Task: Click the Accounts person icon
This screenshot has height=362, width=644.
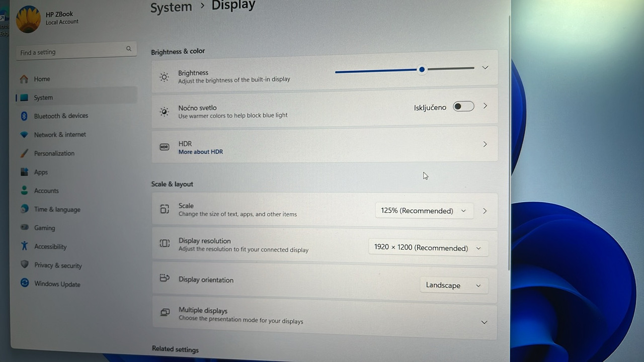Action: pos(24,191)
